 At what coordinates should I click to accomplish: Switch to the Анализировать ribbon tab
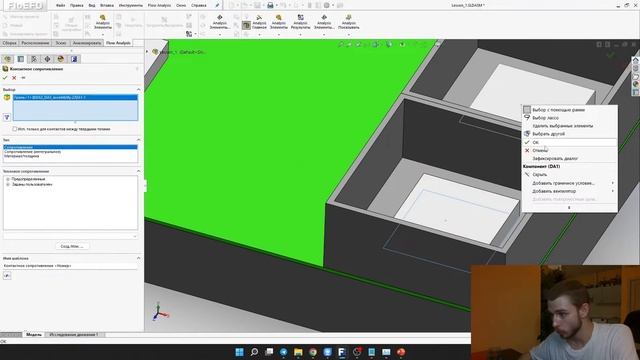click(87, 43)
